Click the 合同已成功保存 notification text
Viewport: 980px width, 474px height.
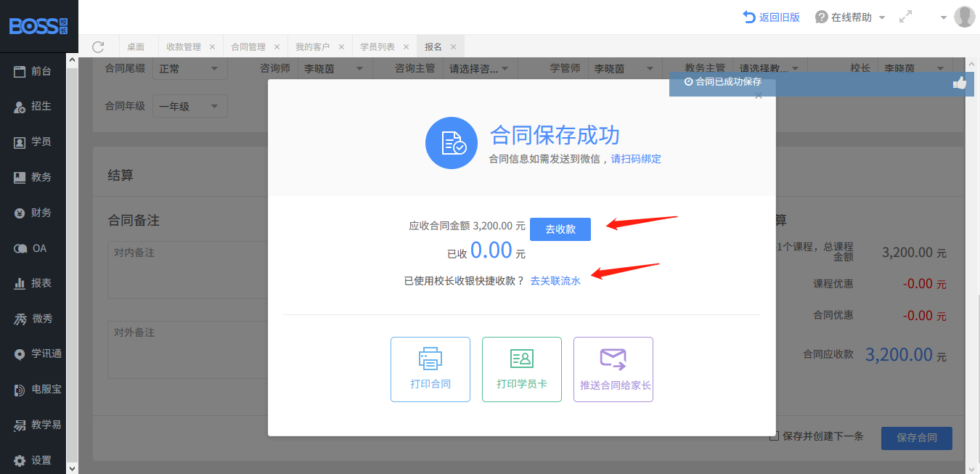728,82
